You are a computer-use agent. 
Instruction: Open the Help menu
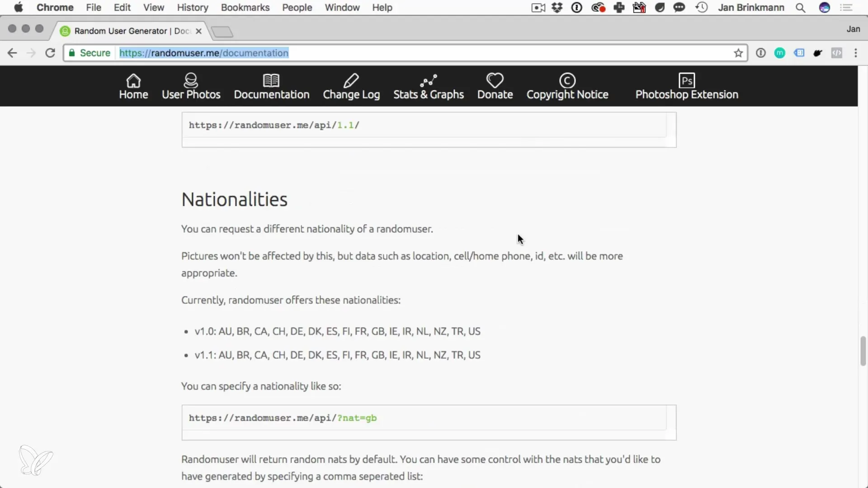(x=382, y=7)
